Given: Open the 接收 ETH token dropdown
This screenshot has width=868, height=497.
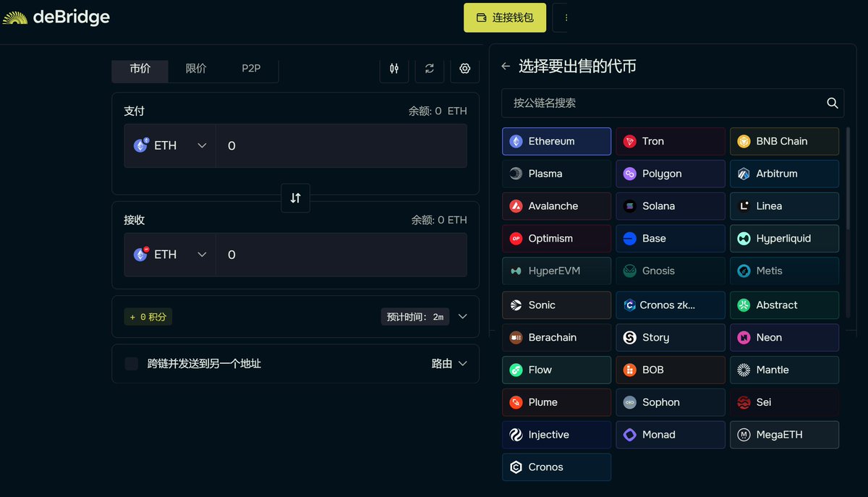Looking at the screenshot, I should pyautogui.click(x=170, y=255).
